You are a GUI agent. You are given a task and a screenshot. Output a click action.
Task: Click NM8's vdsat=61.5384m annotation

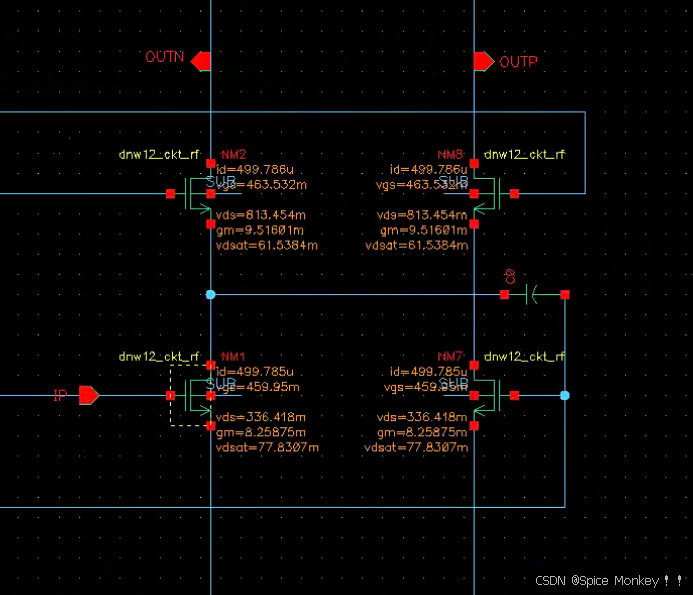point(417,245)
